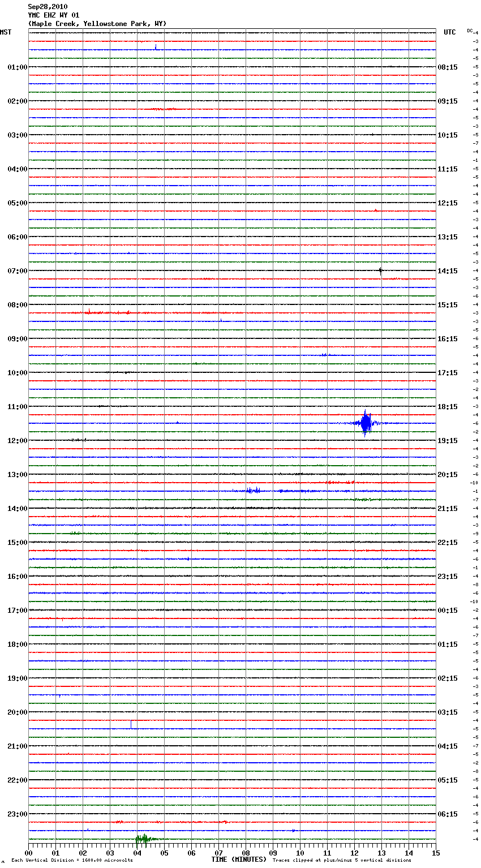
Task: Select the 09:00 MST time label
Action: 17,339
